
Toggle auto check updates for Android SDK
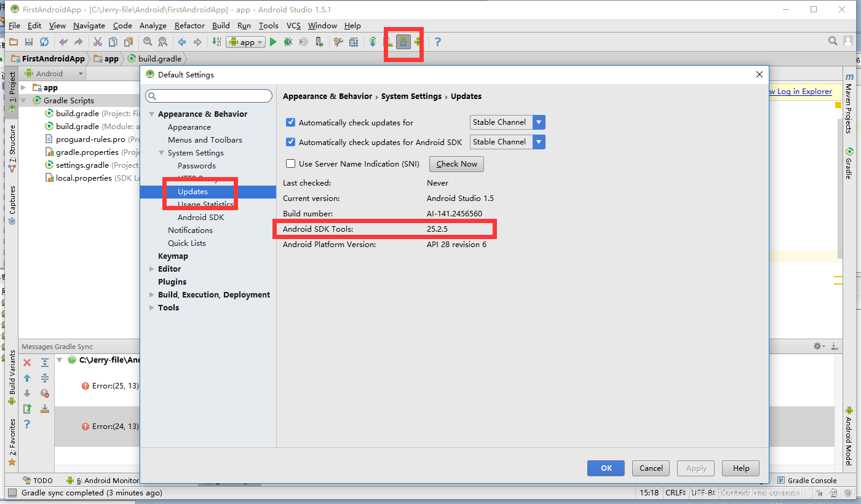pyautogui.click(x=291, y=142)
